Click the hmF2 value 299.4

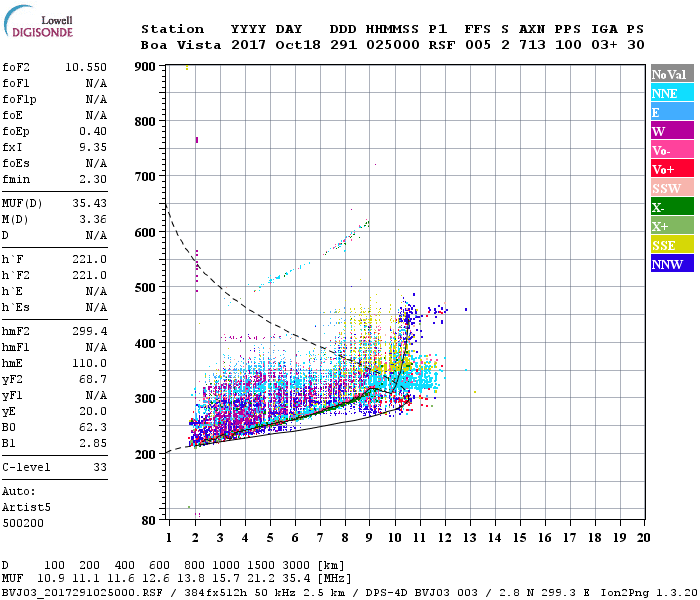coord(89,331)
